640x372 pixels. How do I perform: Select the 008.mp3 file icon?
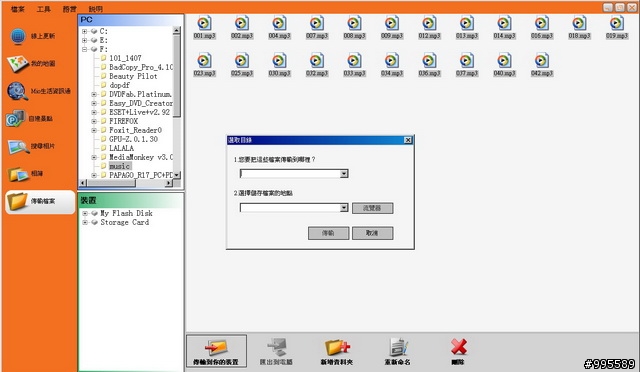(x=355, y=23)
